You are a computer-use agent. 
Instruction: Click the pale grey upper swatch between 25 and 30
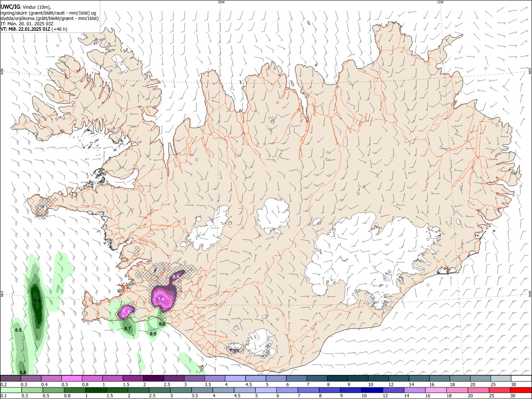[500, 378]
